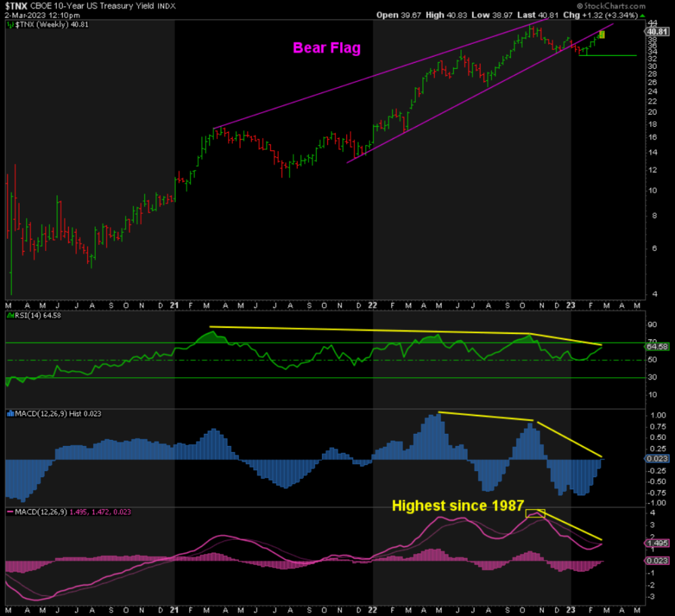Click the yellow highlighted latest weekly candle
675x616 pixels.
(x=602, y=34)
